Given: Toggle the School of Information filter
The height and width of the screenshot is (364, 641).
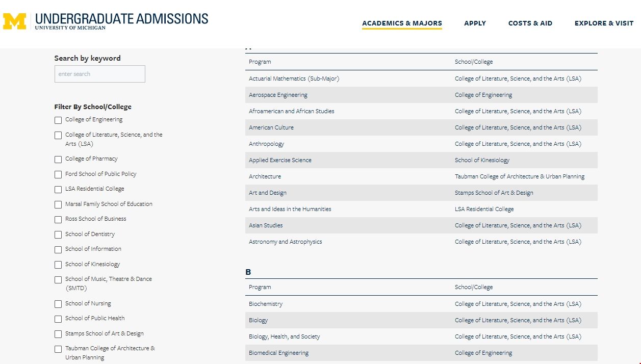Looking at the screenshot, I should coord(58,250).
